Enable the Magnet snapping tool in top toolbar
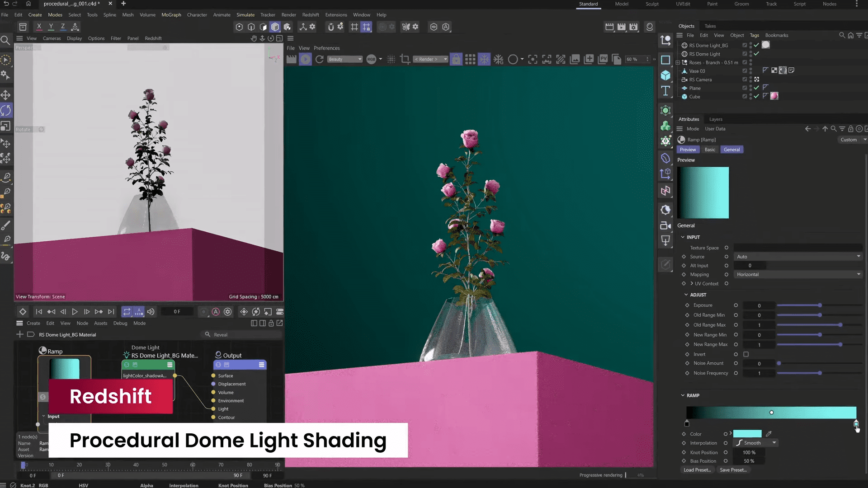 coord(331,27)
